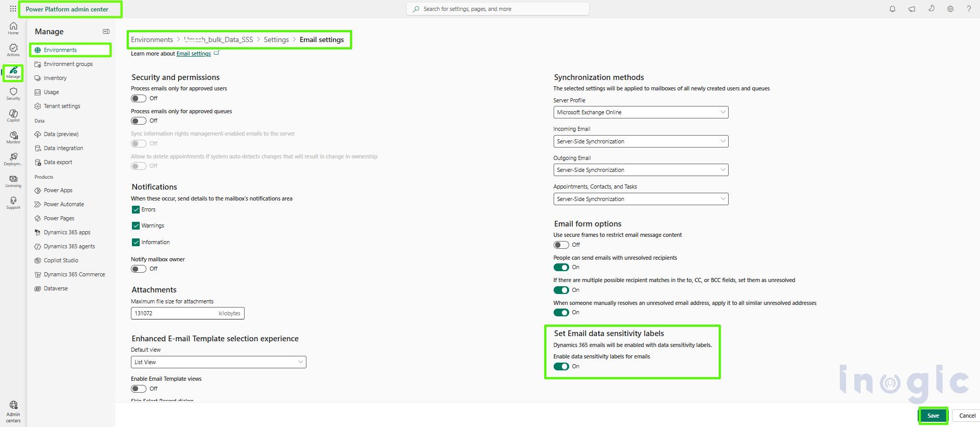Toggle Use secure frames to restrict email content

point(561,245)
